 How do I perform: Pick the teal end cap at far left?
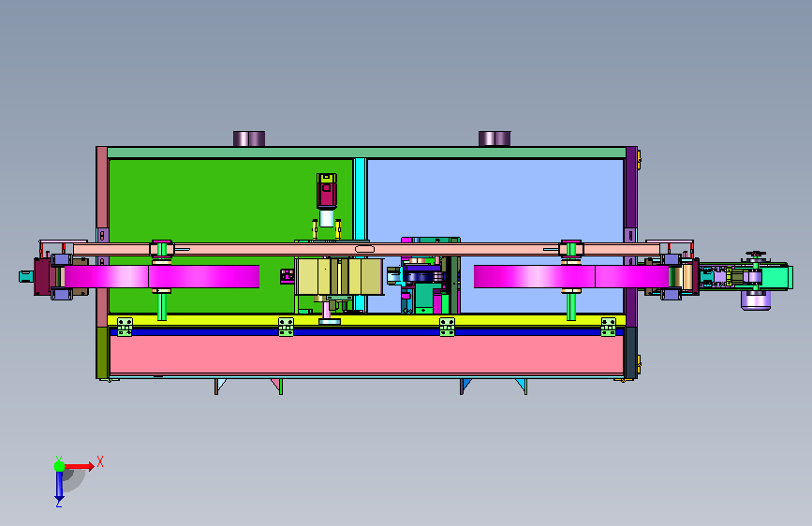[x=26, y=277]
